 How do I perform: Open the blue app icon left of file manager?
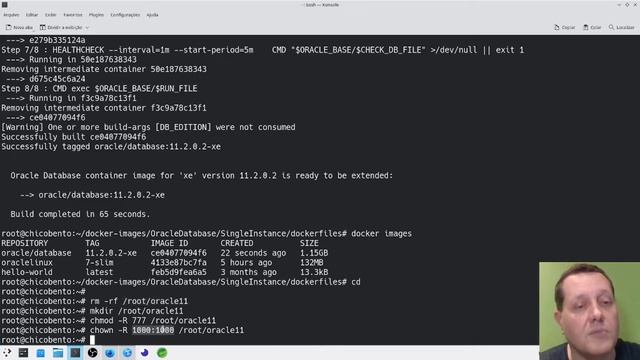(x=41, y=353)
